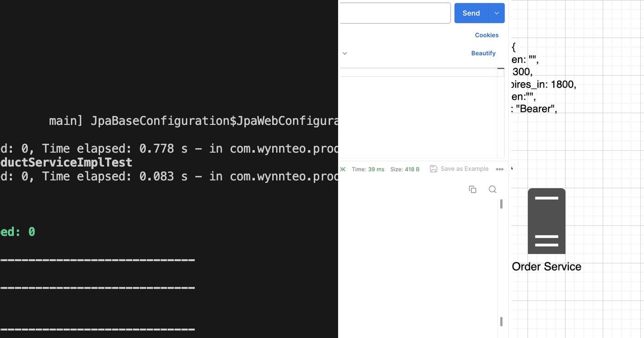Image resolution: width=644 pixels, height=338 pixels.
Task: Collapse the request body section chevron
Action: point(345,53)
